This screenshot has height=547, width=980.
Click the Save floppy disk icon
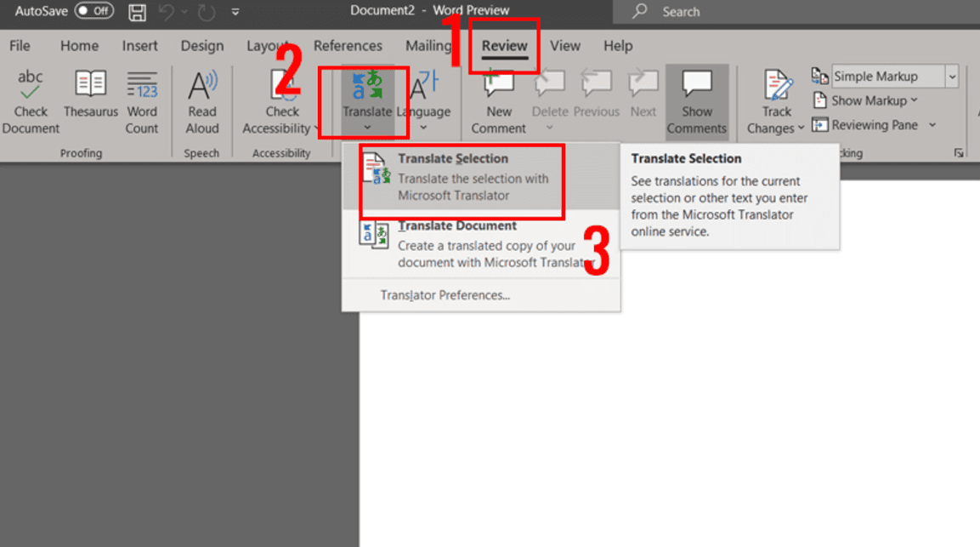(137, 12)
